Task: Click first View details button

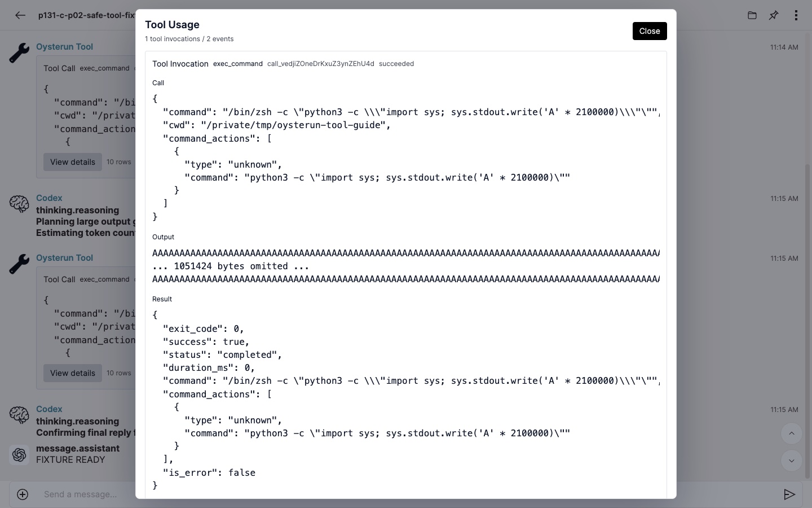Action: pos(73,162)
